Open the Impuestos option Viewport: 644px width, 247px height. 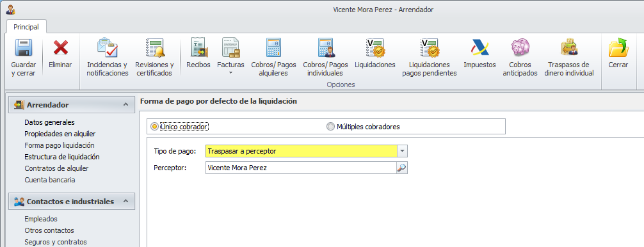pyautogui.click(x=479, y=53)
